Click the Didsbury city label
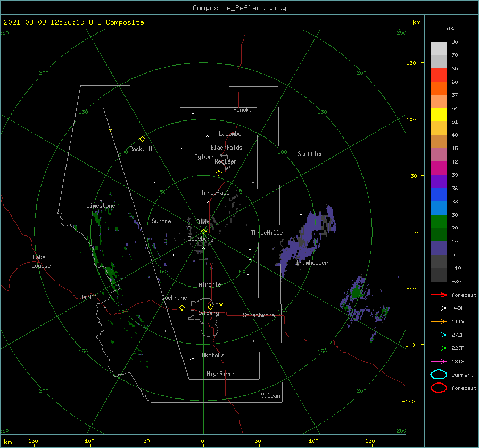 pos(201,239)
